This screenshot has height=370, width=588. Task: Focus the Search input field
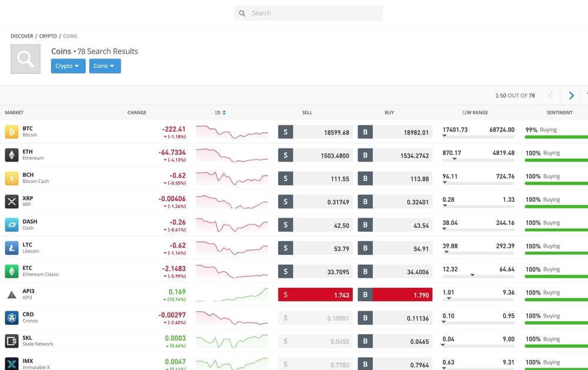point(309,13)
